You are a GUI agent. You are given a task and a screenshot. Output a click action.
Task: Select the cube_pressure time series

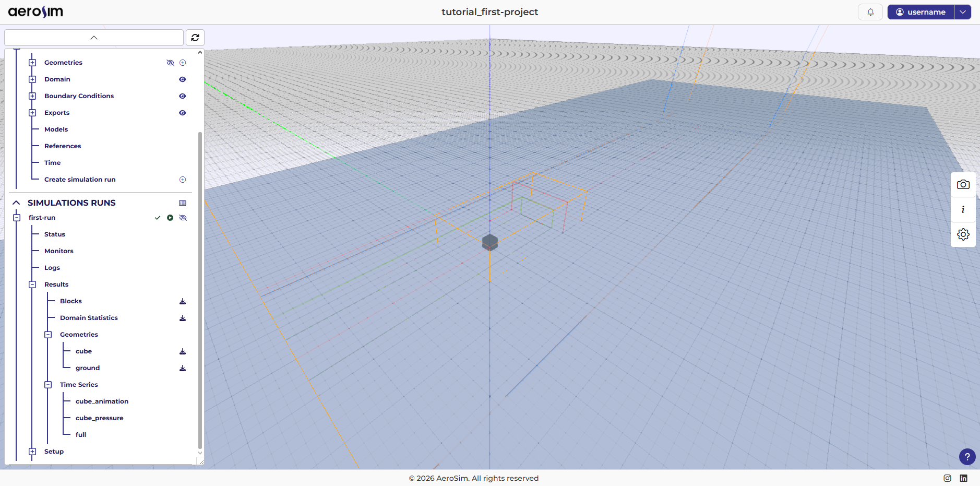point(99,418)
